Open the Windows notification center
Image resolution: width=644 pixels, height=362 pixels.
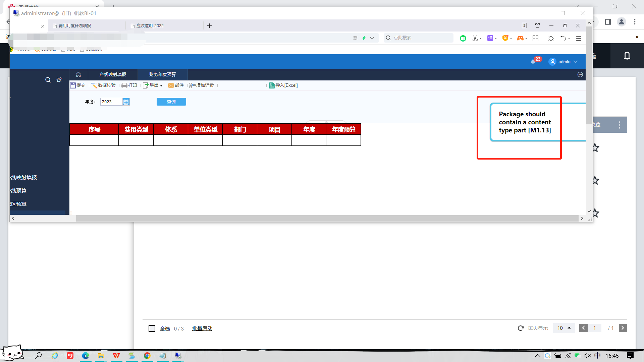pos(630,356)
